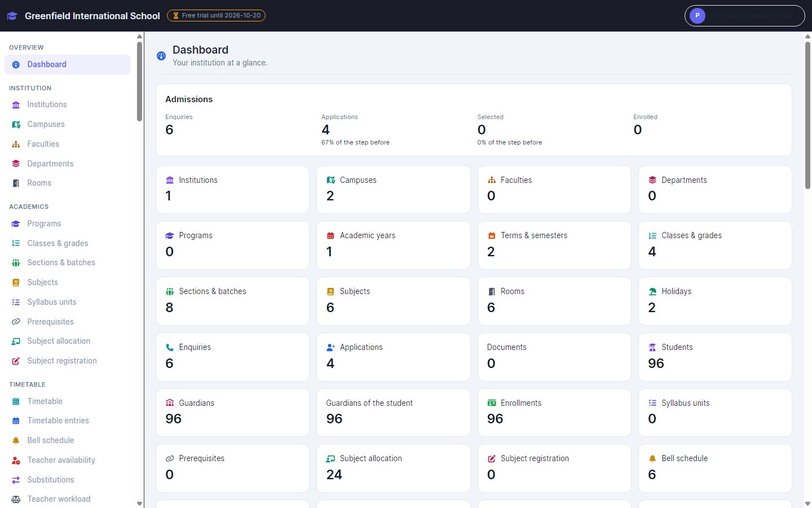Click the Faculties hierarchy icon in the sidebar
Image resolution: width=812 pixels, height=508 pixels.
click(16, 144)
